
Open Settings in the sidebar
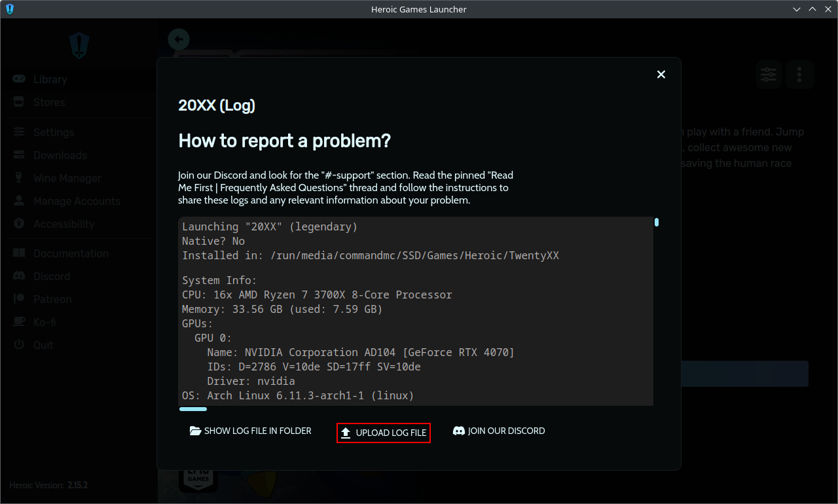click(x=53, y=132)
